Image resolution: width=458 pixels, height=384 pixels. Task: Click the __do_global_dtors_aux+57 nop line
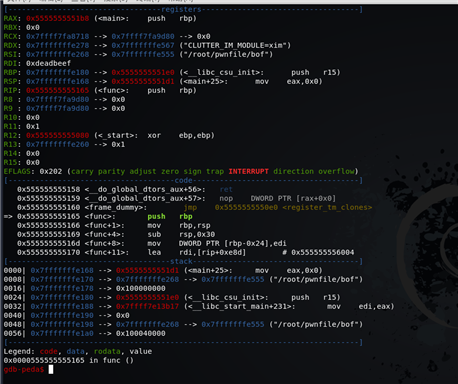click(176, 198)
